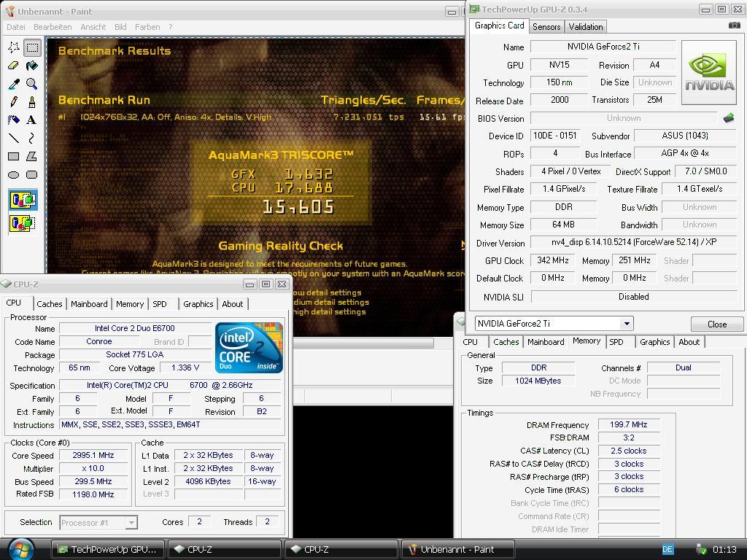Viewport: 747px width, 560px height.
Task: Select the Brush tool in Paint
Action: (32, 101)
